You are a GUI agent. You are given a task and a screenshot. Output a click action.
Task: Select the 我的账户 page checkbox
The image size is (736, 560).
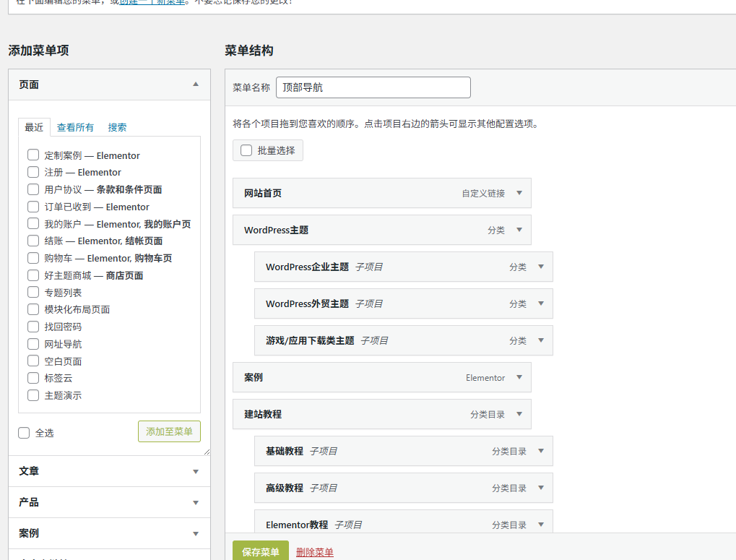[33, 223]
